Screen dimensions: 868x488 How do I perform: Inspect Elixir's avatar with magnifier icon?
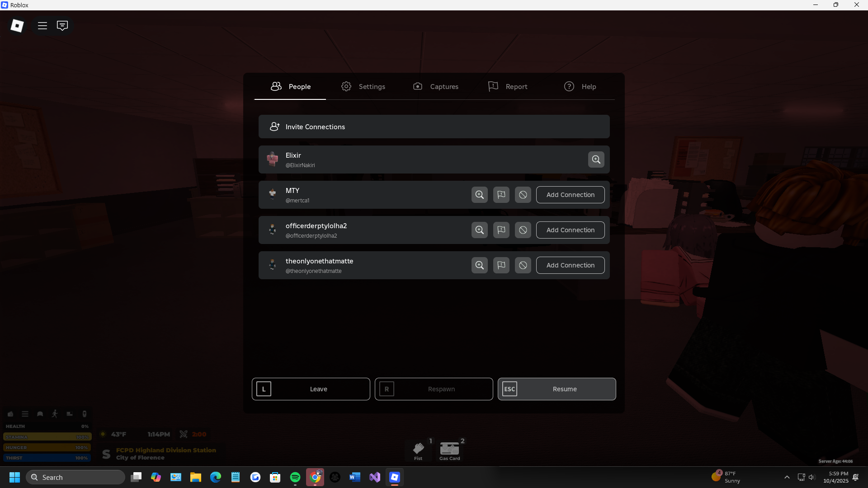click(596, 160)
